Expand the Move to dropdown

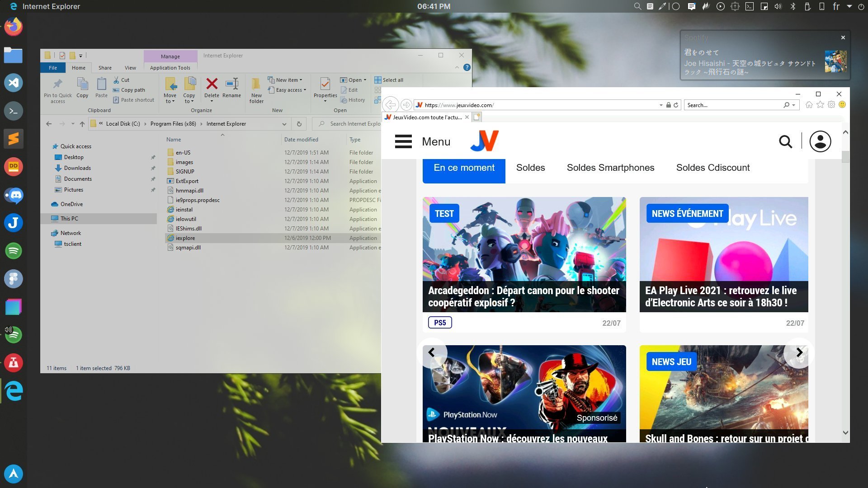170,99
